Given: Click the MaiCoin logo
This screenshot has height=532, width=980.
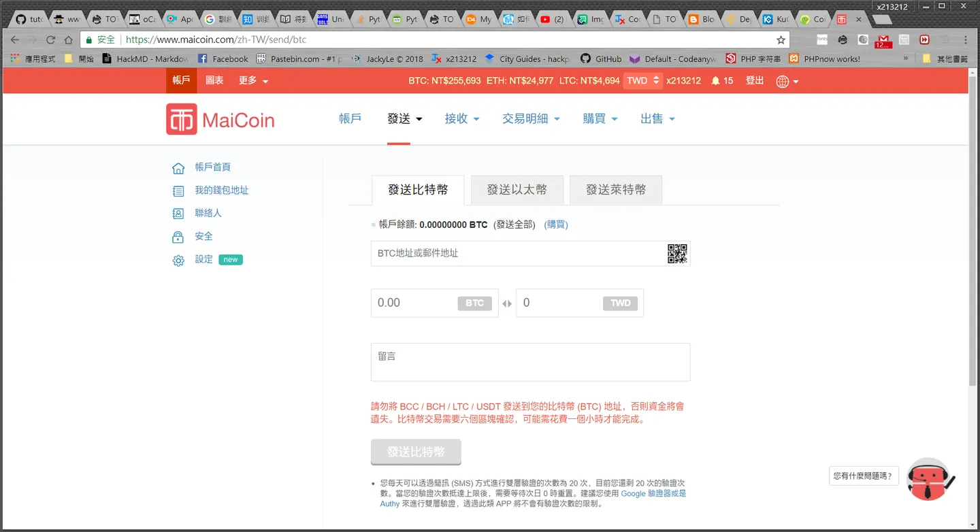Looking at the screenshot, I should 220,119.
